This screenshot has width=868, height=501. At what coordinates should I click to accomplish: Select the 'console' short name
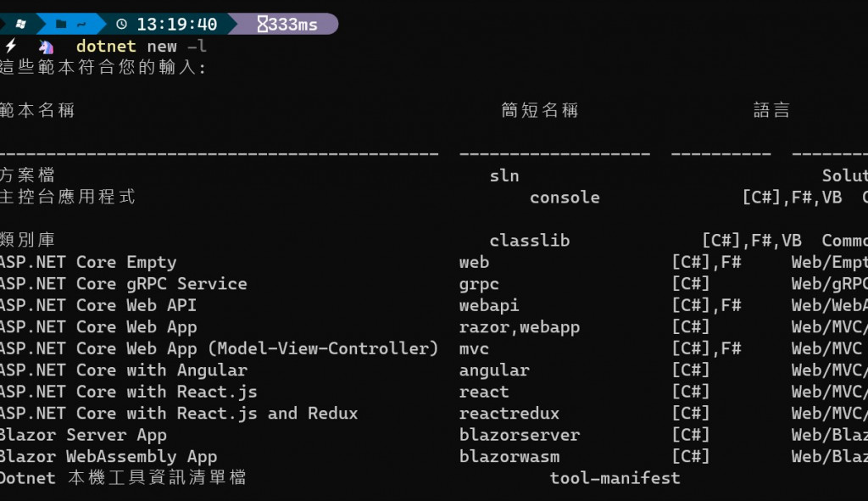click(x=565, y=197)
